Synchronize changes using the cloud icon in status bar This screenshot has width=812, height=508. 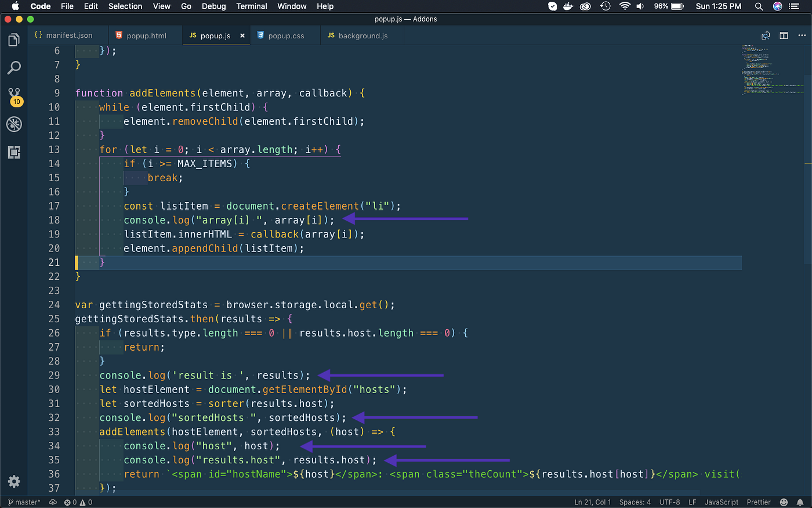point(53,502)
